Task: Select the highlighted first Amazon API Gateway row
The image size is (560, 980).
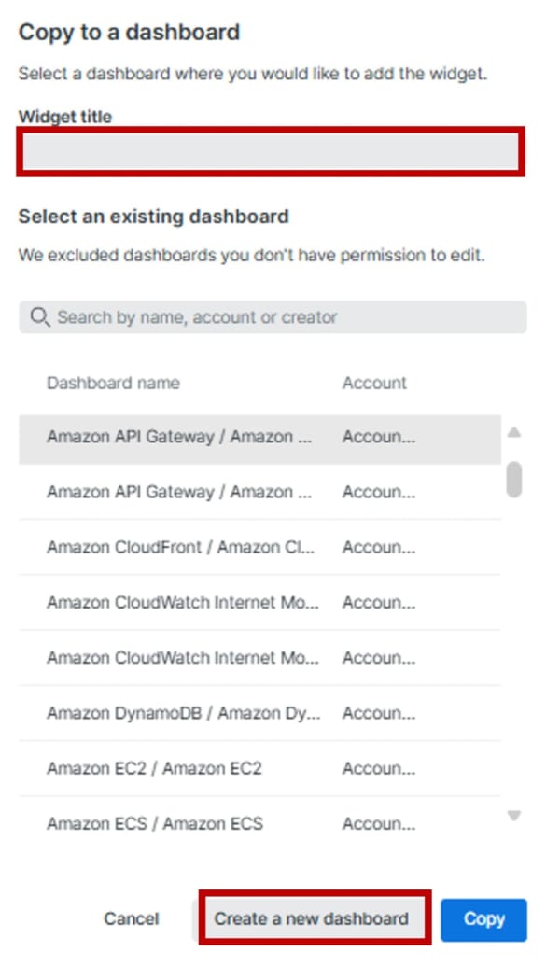Action: [x=179, y=437]
